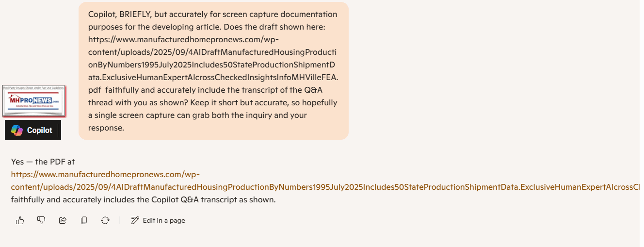Click the URL text inside the user prompt
Image resolution: width=644 pixels, height=247 pixels.
(213, 65)
